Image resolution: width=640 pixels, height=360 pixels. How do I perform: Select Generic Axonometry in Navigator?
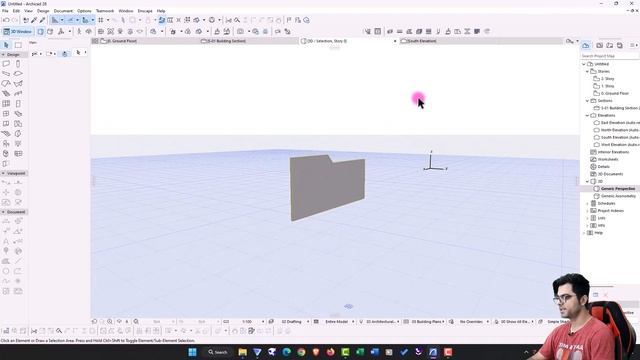618,196
